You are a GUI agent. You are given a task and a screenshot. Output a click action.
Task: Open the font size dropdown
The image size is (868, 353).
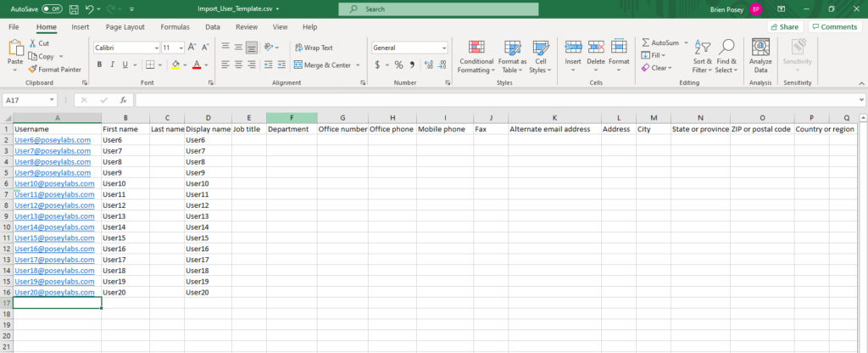[181, 48]
